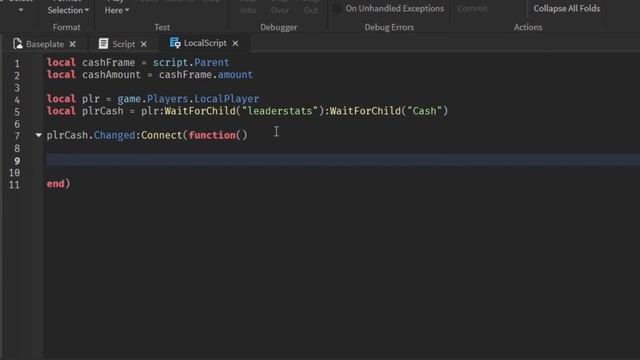
Task: Click the Debugger group label
Action: [279, 27]
